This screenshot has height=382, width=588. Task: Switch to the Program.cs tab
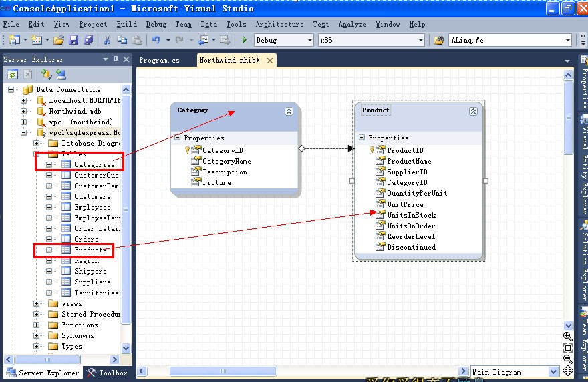pos(160,60)
